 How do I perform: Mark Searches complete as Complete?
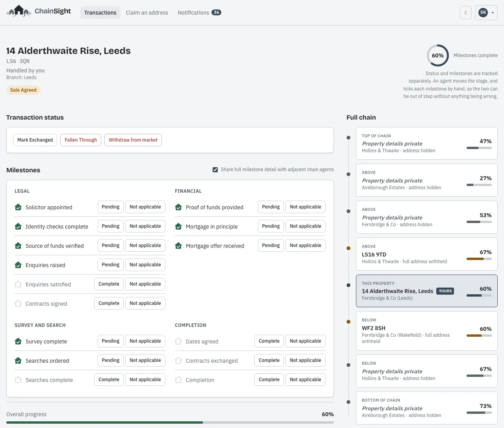109,380
